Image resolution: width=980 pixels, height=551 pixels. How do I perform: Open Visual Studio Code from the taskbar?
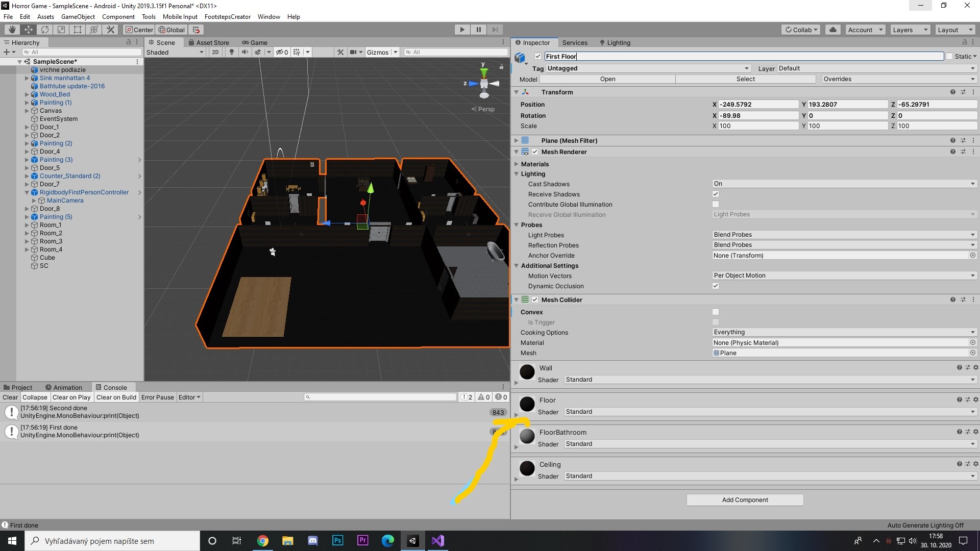(x=437, y=540)
